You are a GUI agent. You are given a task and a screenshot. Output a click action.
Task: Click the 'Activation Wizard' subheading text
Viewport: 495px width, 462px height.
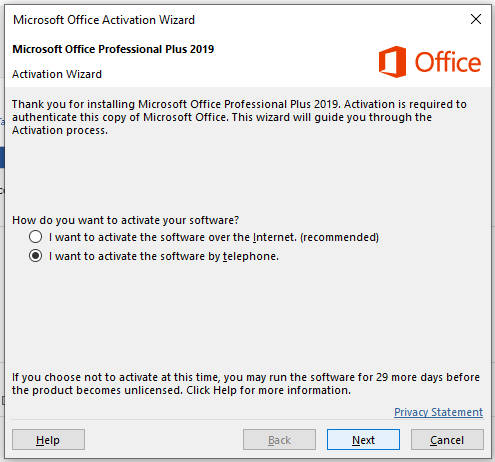tap(57, 74)
